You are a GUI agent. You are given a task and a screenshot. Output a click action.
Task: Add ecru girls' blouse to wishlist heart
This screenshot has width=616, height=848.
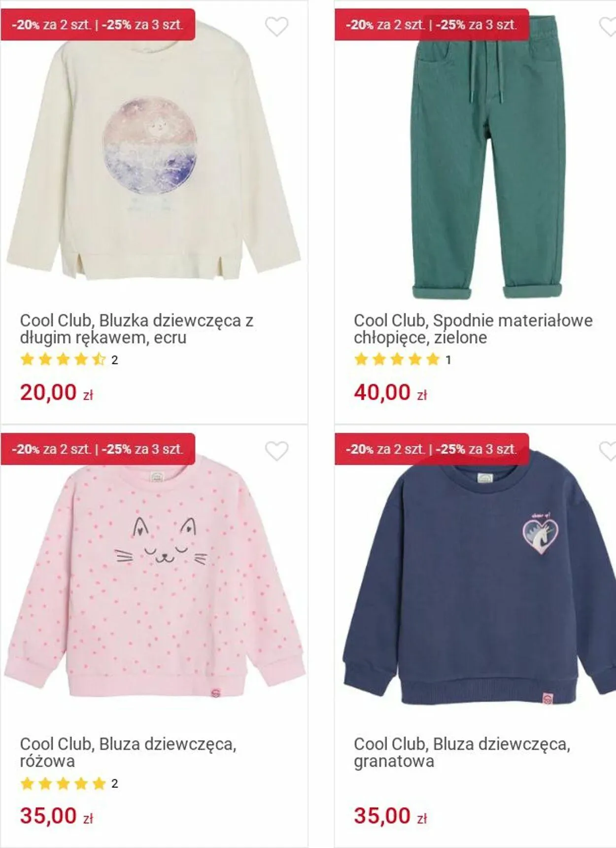coord(276,27)
